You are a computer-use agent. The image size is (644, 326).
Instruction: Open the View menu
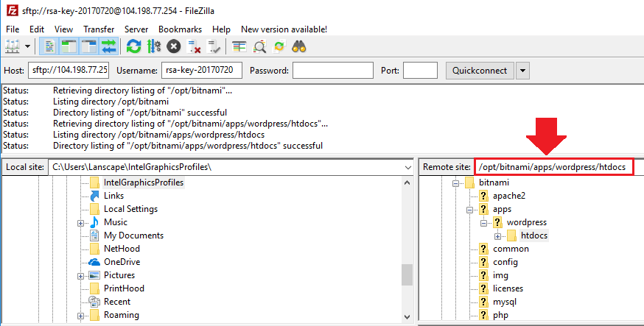[63, 29]
